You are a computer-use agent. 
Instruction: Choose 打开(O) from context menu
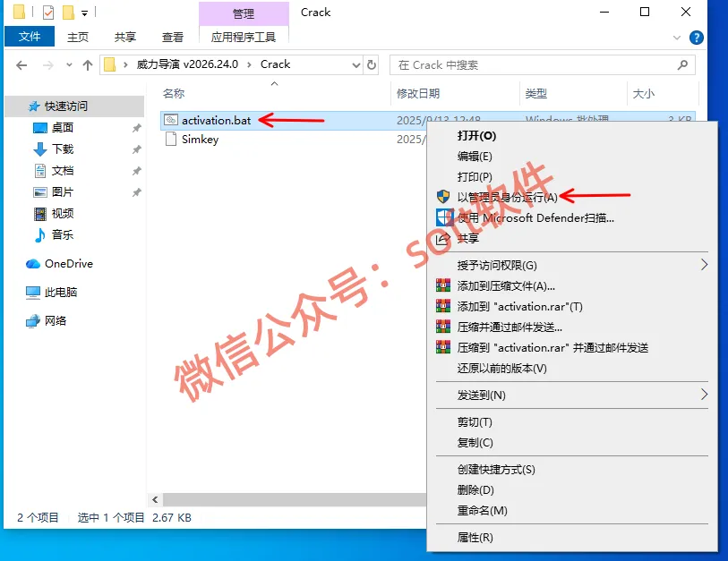coord(572,135)
